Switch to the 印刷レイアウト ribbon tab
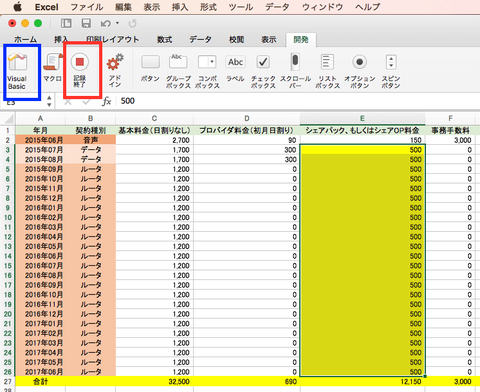 tap(112, 40)
